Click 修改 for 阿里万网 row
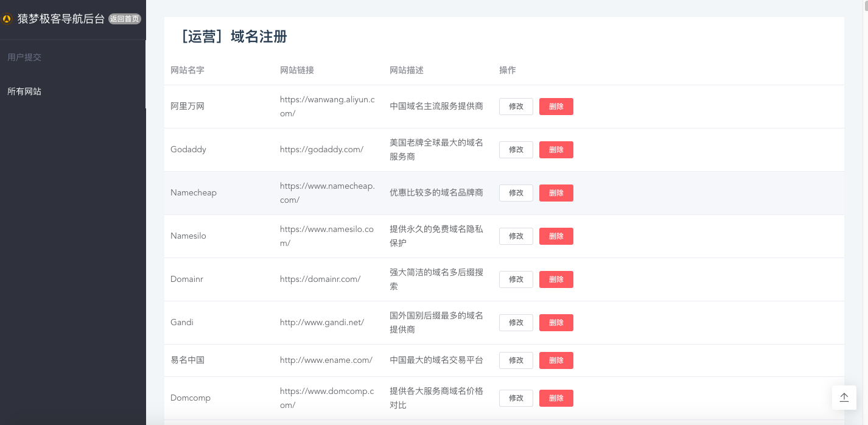868x425 pixels. point(516,107)
